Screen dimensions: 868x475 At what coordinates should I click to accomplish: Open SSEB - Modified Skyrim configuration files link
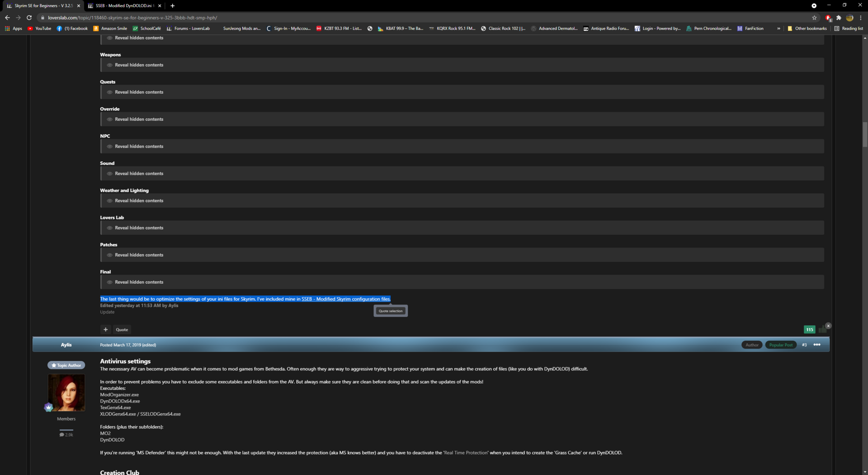pos(346,299)
